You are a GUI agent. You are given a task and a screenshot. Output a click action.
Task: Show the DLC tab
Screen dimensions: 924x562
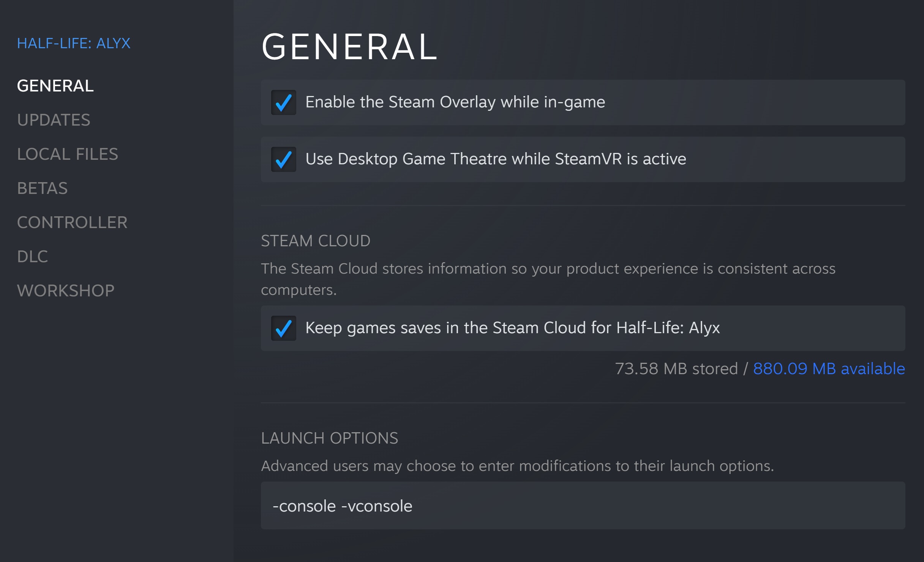(33, 257)
